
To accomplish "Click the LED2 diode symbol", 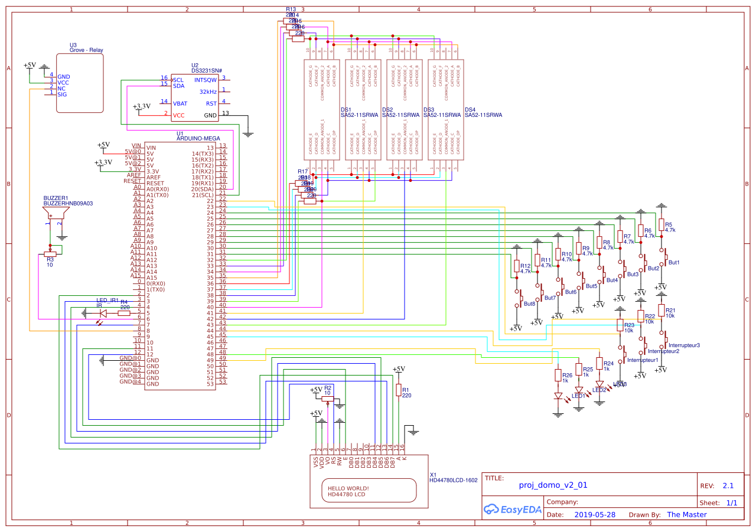I will tap(599, 386).
